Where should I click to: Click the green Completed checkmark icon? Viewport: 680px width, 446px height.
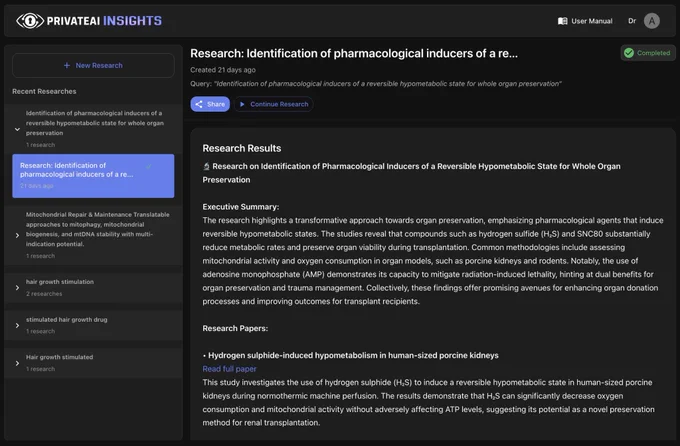coord(629,53)
